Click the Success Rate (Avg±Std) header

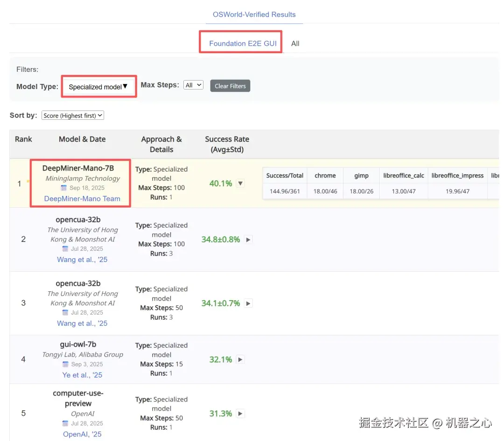point(227,144)
